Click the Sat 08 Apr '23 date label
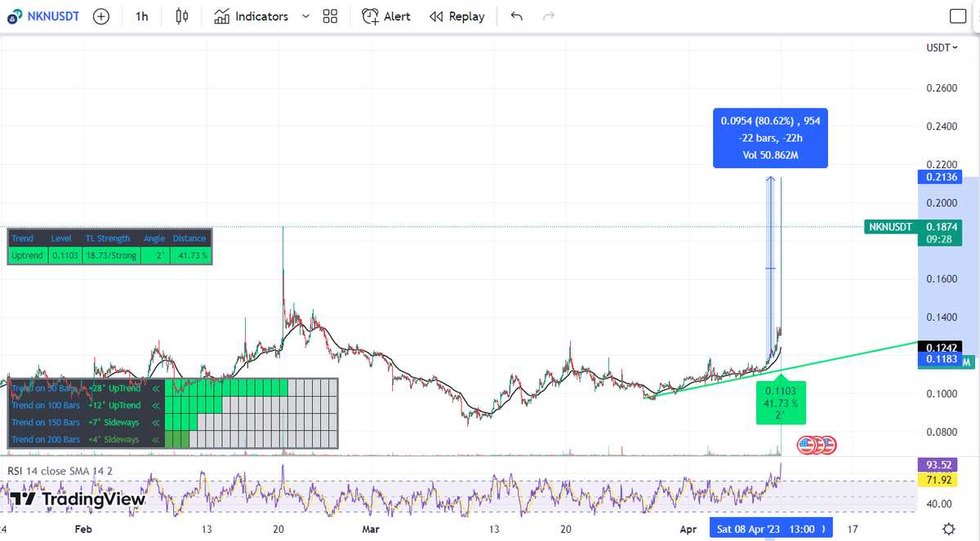Viewport: 980px width, 541px height. (x=771, y=529)
